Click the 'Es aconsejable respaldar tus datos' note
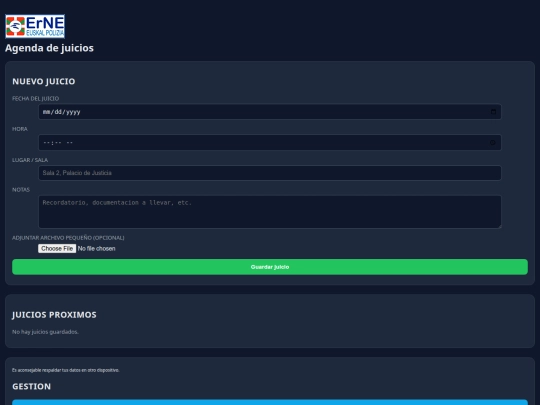 66,370
